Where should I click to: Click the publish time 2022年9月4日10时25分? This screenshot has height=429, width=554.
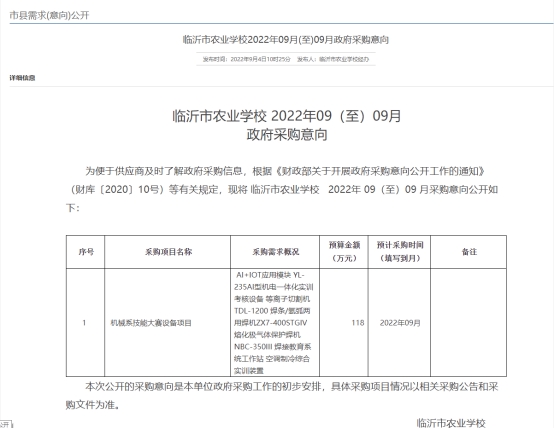coord(260,59)
